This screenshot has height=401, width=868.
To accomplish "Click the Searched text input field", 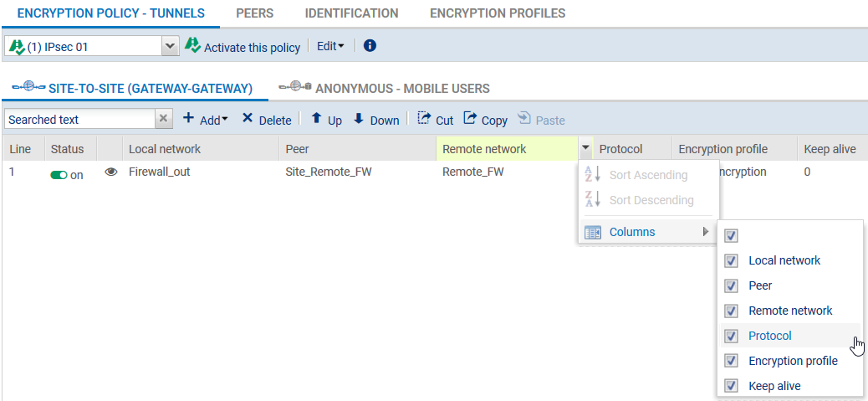I will coord(79,120).
